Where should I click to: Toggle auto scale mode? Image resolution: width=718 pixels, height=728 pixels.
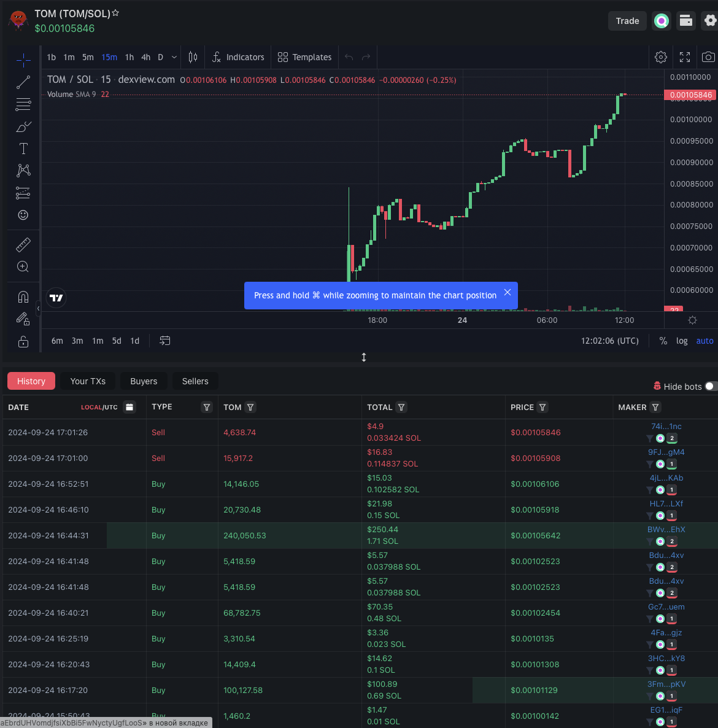pos(704,341)
